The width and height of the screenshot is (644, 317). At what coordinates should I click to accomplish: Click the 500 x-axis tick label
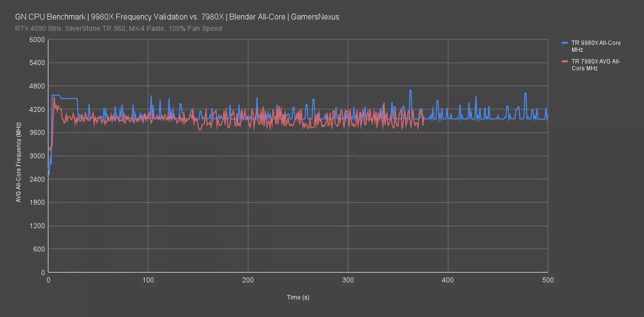(x=548, y=280)
